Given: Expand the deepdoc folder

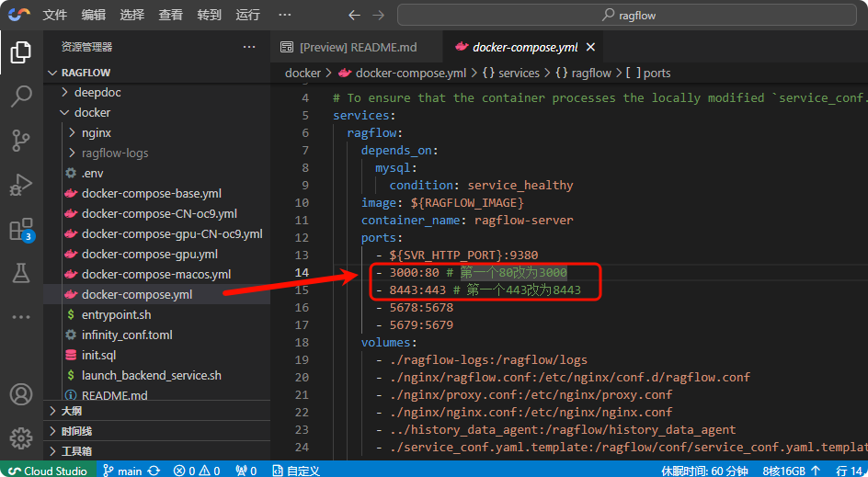Looking at the screenshot, I should (97, 92).
